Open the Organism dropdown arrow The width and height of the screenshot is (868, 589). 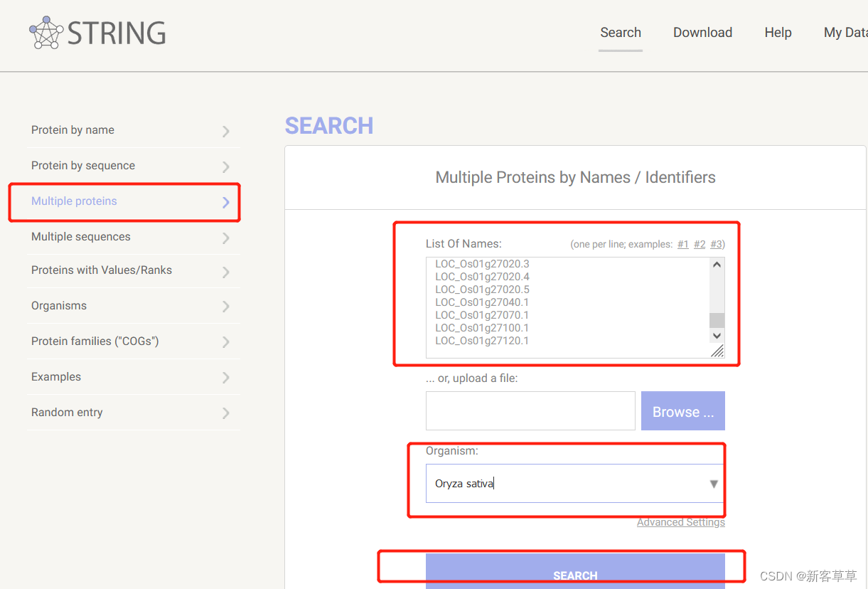(x=714, y=484)
